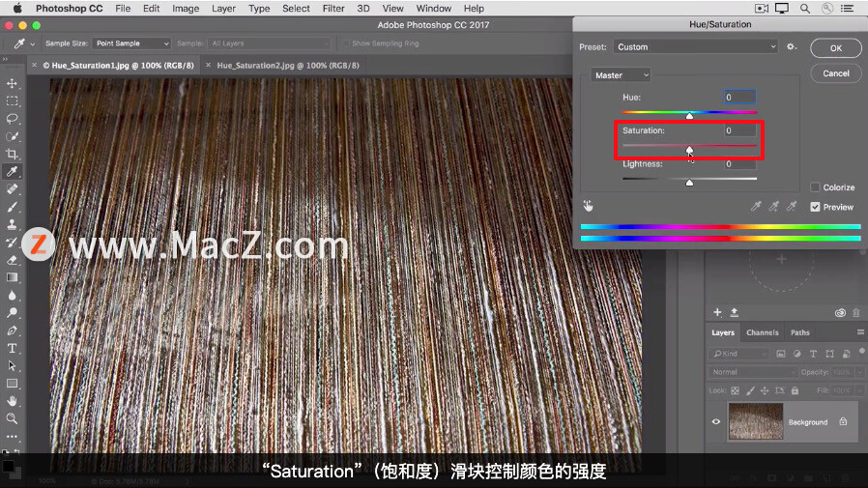Open the layer Kind filter dropdown
The height and width of the screenshot is (488, 868).
click(739, 354)
